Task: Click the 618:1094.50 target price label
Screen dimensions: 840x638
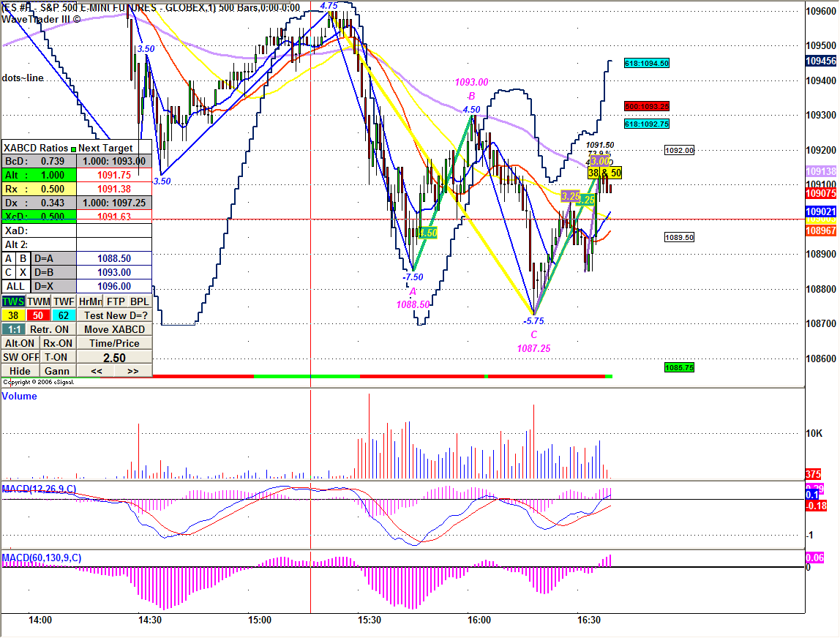Action: click(x=647, y=64)
